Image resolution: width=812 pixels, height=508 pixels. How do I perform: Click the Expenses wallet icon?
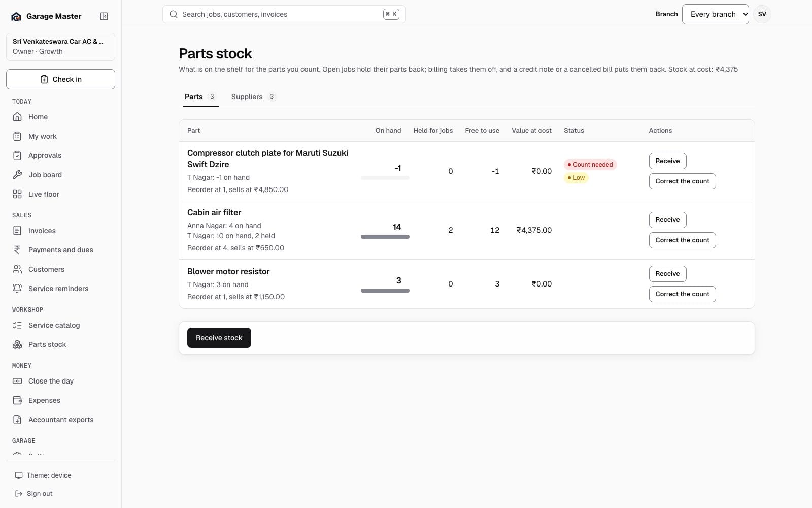click(x=17, y=400)
